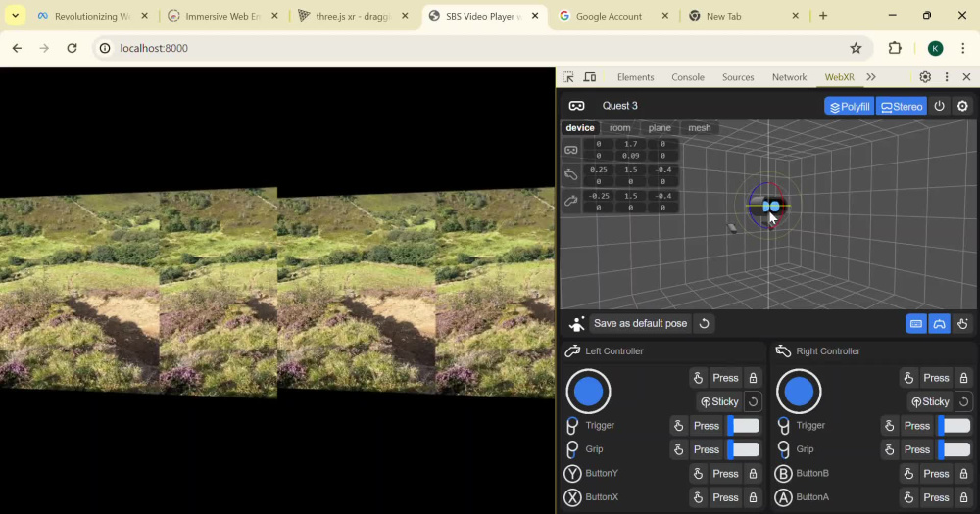Click the touch icon for ButtonB
980x514 pixels.
pyautogui.click(x=908, y=474)
